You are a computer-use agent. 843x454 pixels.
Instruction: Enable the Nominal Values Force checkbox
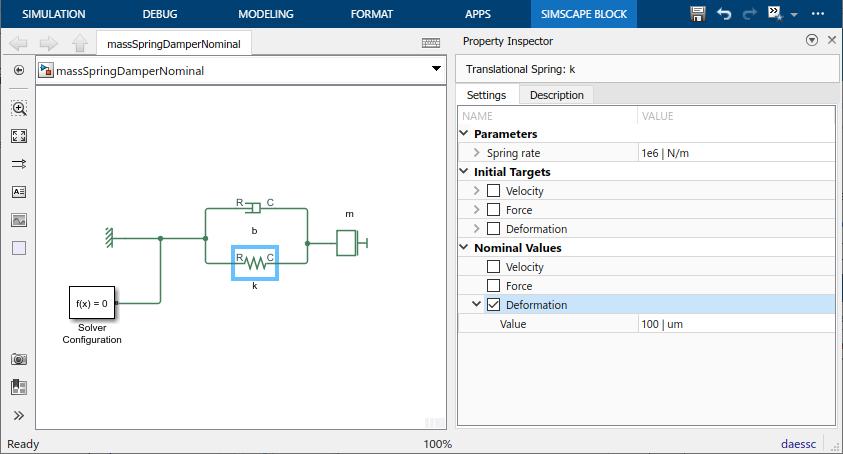[493, 286]
